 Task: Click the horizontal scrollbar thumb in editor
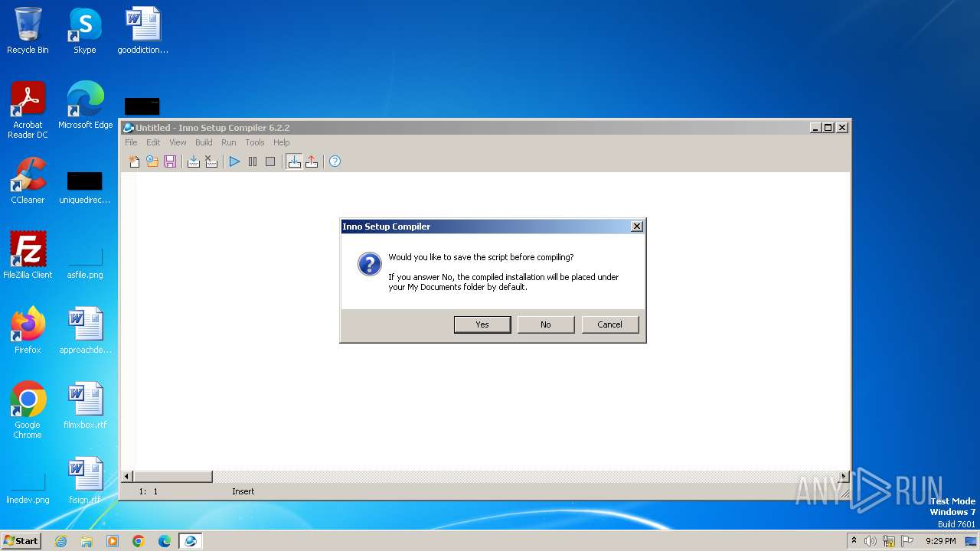[173, 477]
